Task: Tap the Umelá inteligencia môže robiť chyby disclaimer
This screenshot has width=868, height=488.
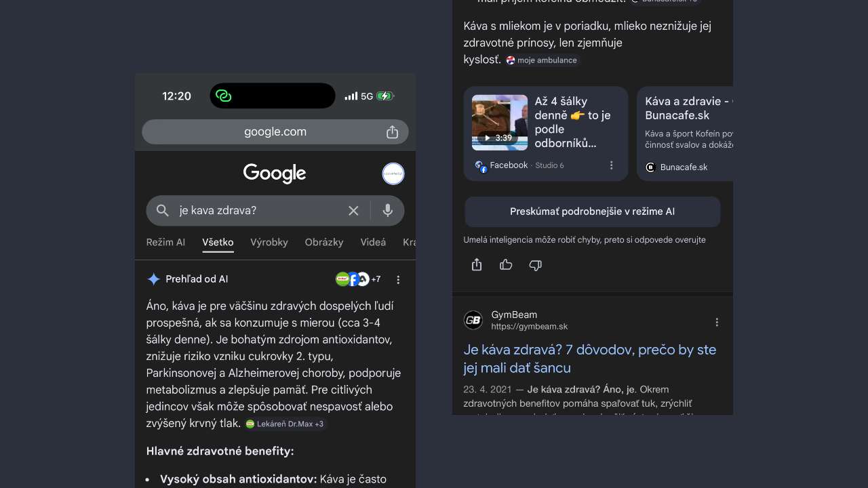Action: pyautogui.click(x=585, y=240)
